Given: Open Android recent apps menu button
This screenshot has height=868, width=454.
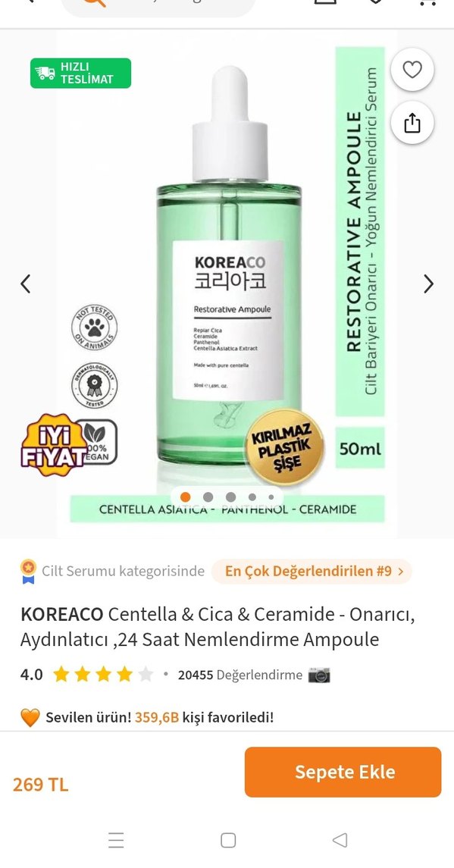Looking at the screenshot, I should [x=116, y=840].
